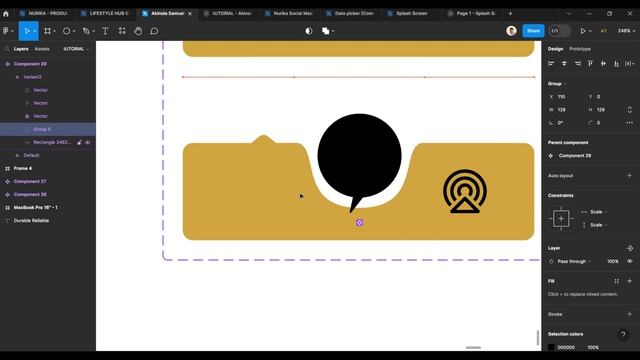This screenshot has width=640, height=360.
Task: Click the mask contrast icon in toolbar
Action: [309, 31]
